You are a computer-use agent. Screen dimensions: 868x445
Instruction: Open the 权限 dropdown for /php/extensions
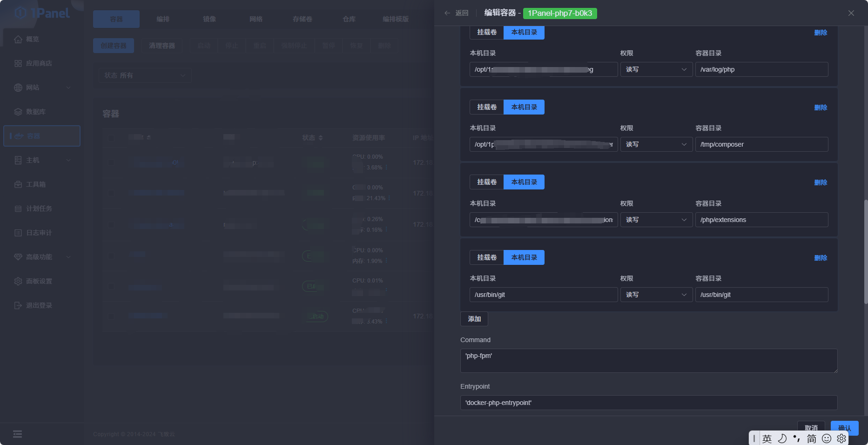(656, 220)
